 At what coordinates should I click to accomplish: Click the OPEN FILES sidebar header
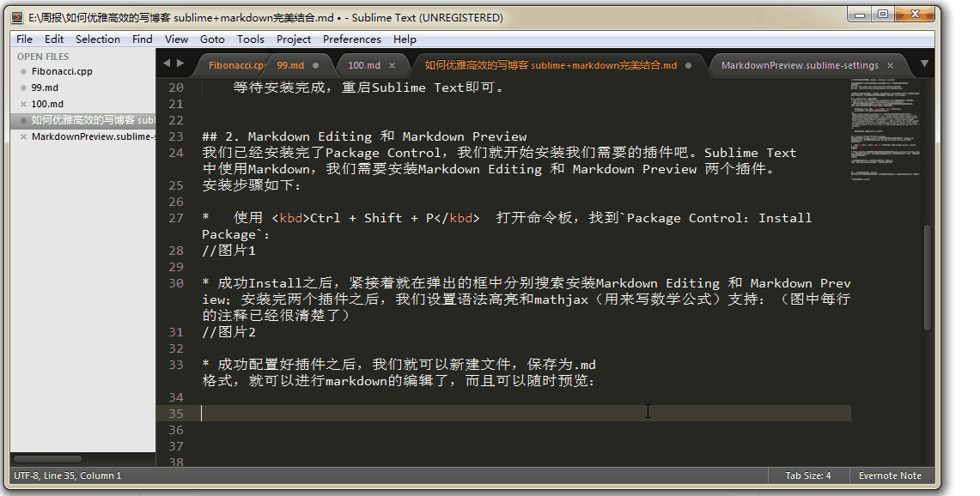point(43,57)
